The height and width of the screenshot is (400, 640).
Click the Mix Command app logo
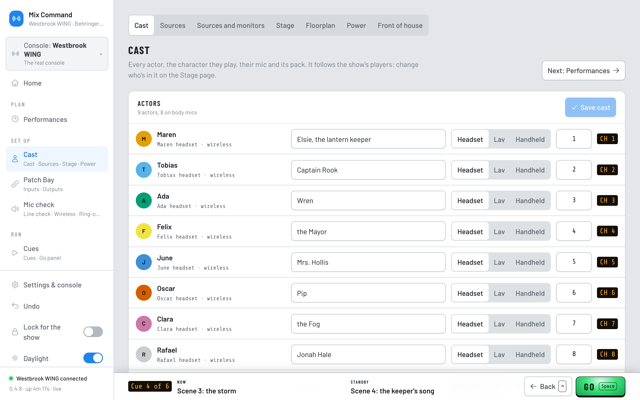pos(16,19)
